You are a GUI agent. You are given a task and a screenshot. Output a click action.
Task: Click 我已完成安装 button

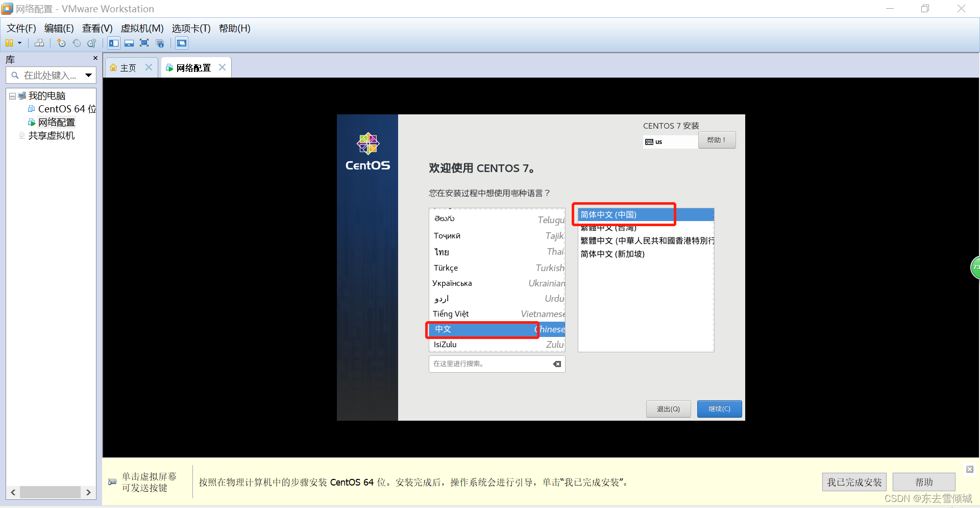pyautogui.click(x=854, y=482)
